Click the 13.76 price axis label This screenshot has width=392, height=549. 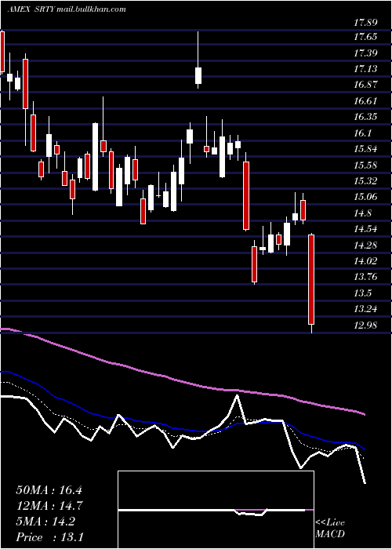coord(365,277)
